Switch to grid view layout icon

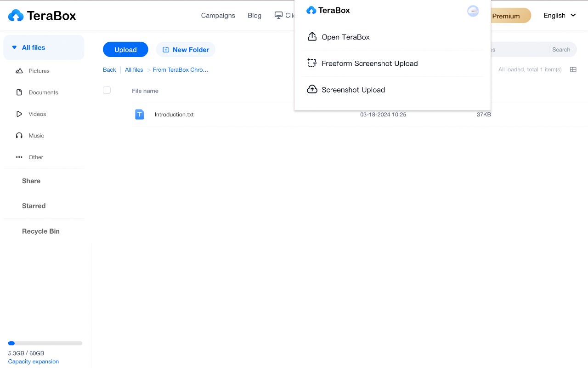(x=573, y=69)
